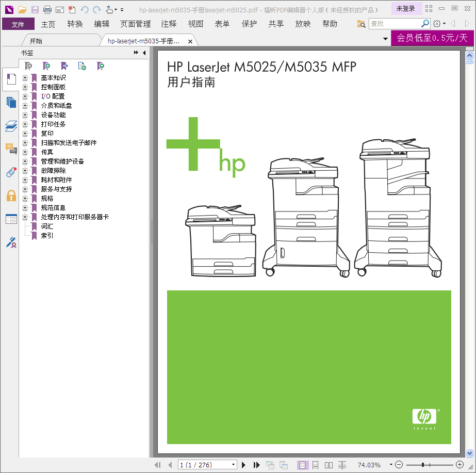Expand the 传真 bookmark
476x473 pixels.
(25, 152)
